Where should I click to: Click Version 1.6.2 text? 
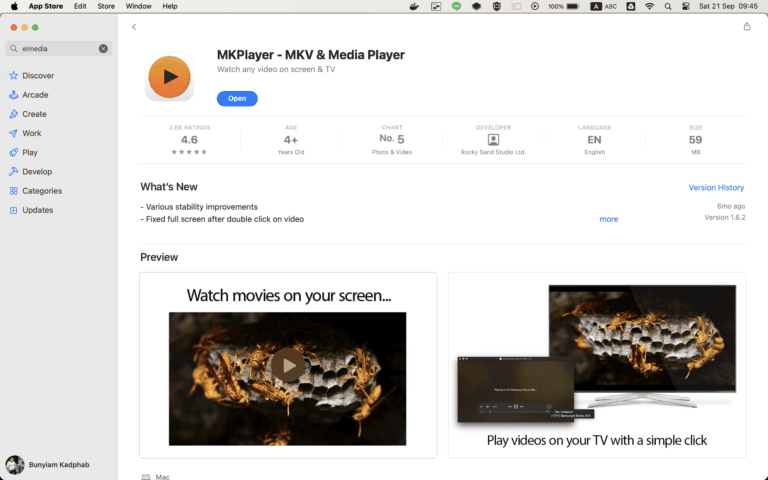(724, 217)
